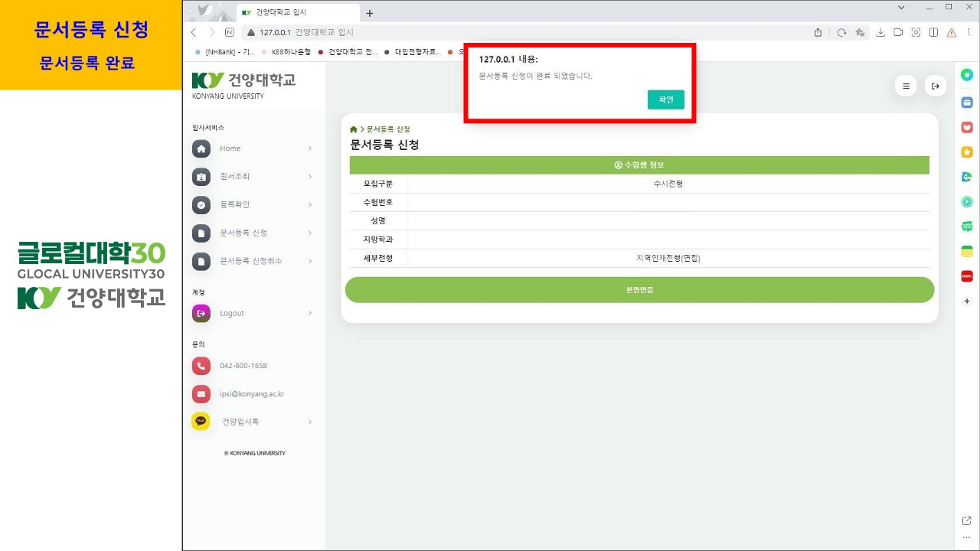Click the home icon in the breadcrumb
This screenshot has height=551, width=980.
click(x=354, y=129)
